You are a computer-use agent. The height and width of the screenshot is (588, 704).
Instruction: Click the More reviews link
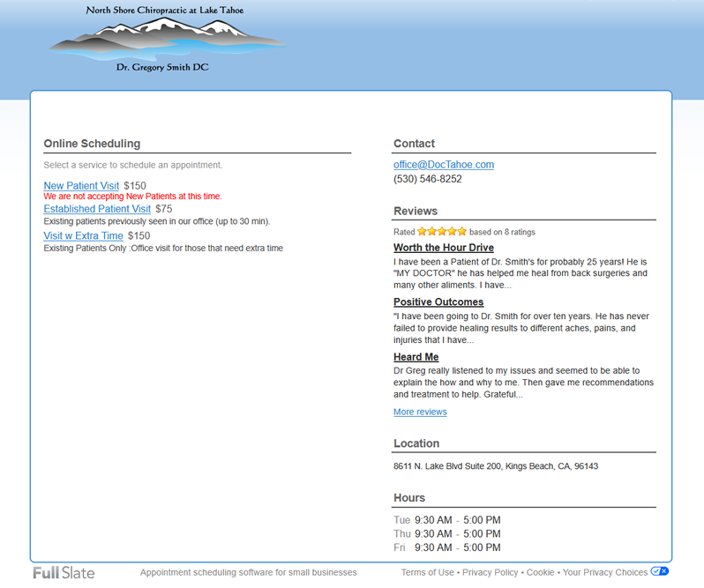[x=420, y=412]
